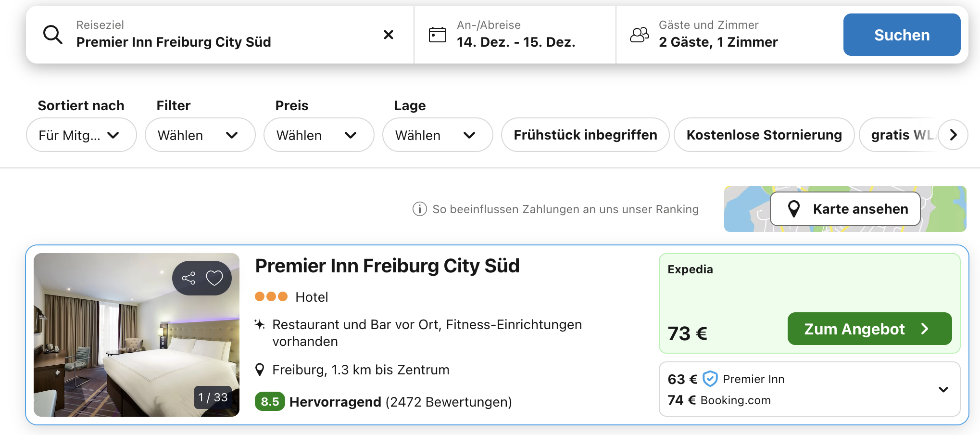Click the Suchen button
This screenshot has height=435, width=980.
[x=902, y=35]
